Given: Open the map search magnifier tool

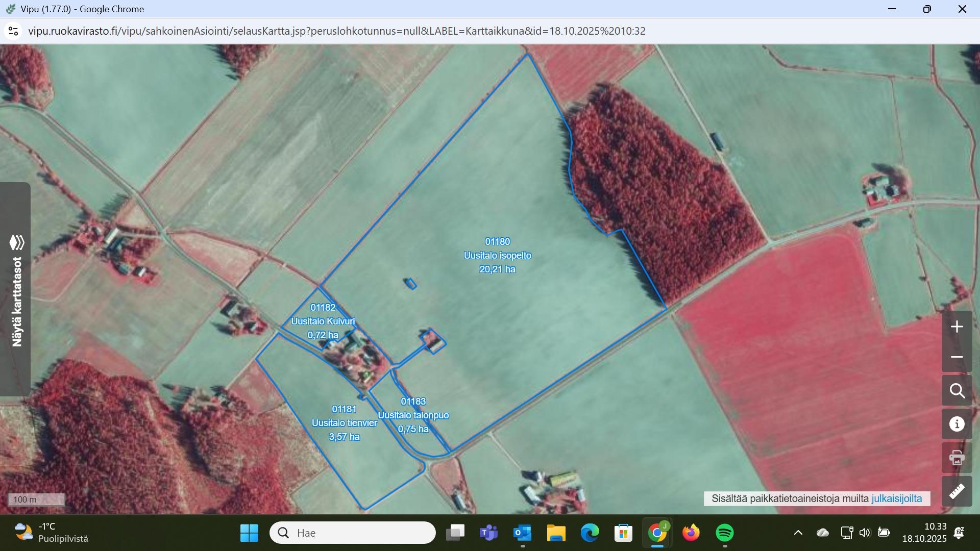Looking at the screenshot, I should 957,391.
